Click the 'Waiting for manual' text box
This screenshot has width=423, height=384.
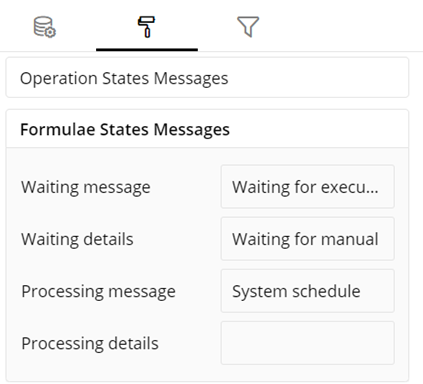pos(308,239)
